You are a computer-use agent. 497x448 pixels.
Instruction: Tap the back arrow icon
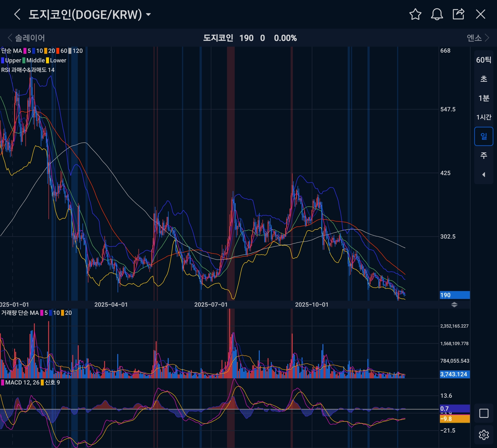(x=17, y=14)
